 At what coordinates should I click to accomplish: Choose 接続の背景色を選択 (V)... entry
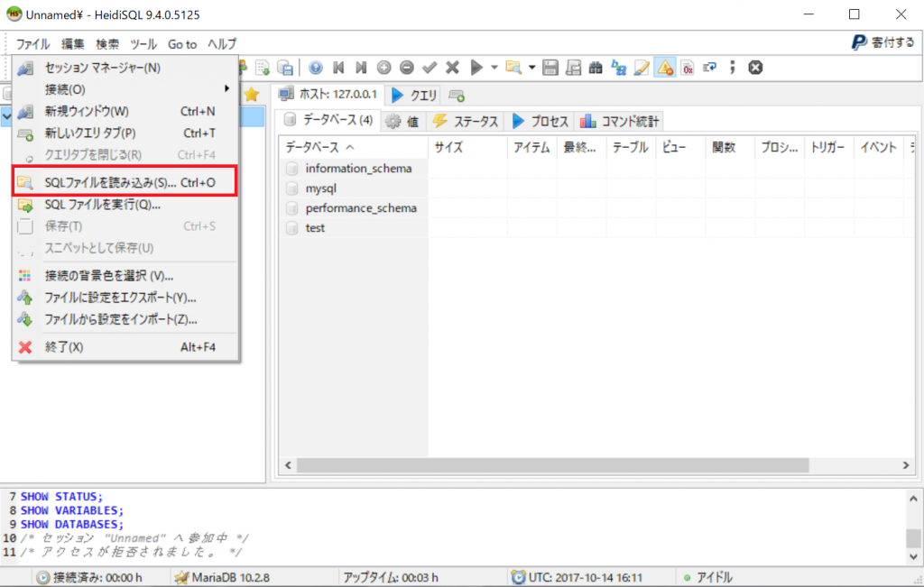[125, 276]
